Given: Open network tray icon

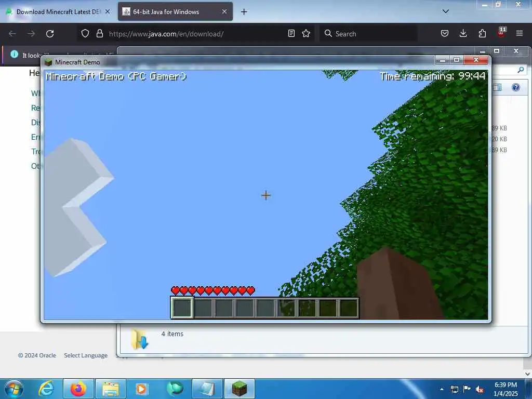Looking at the screenshot, I should (454, 389).
